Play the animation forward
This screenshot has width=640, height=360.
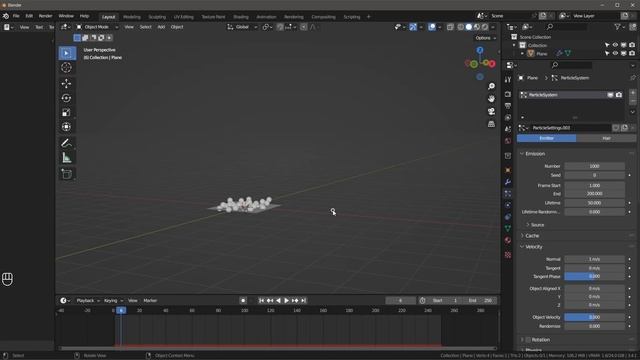(x=287, y=300)
